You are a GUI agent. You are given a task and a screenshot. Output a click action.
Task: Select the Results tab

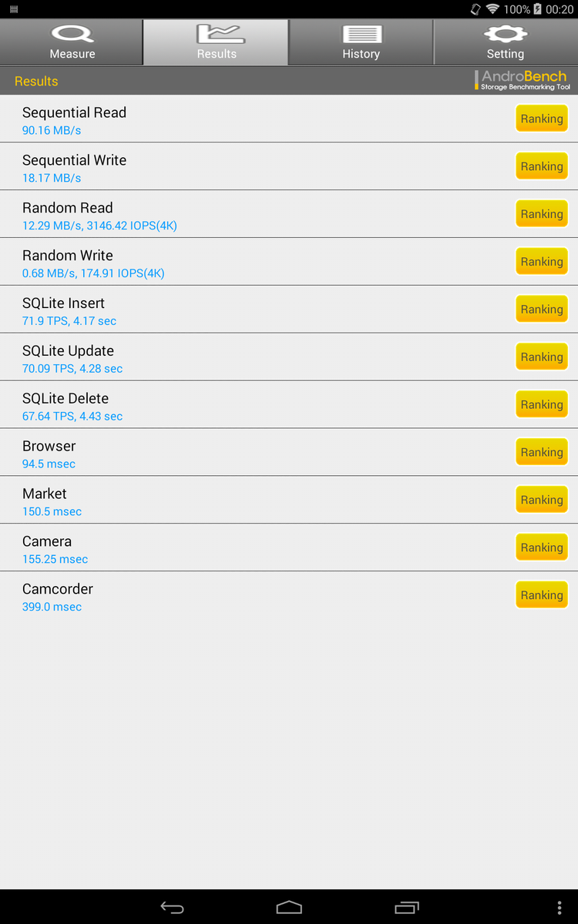[217, 42]
